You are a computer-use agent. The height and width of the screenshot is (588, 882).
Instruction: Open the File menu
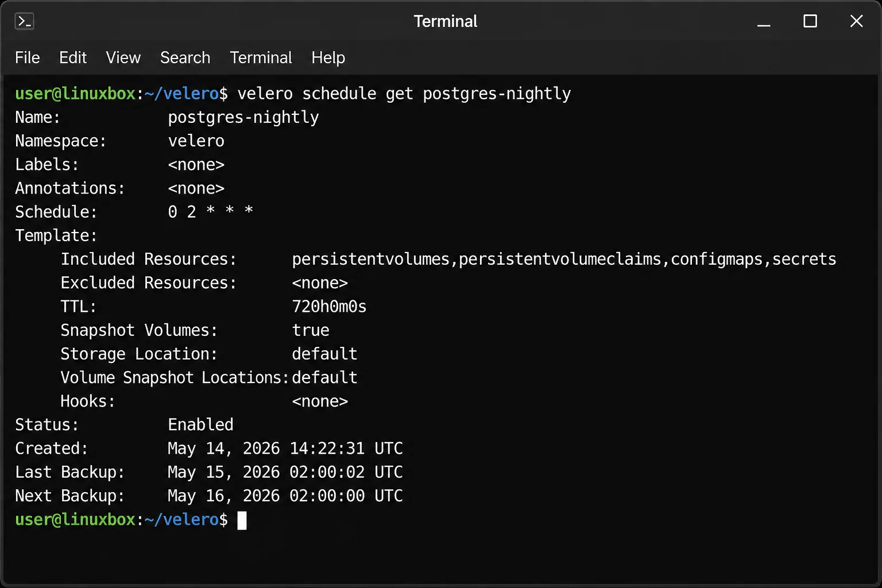27,57
